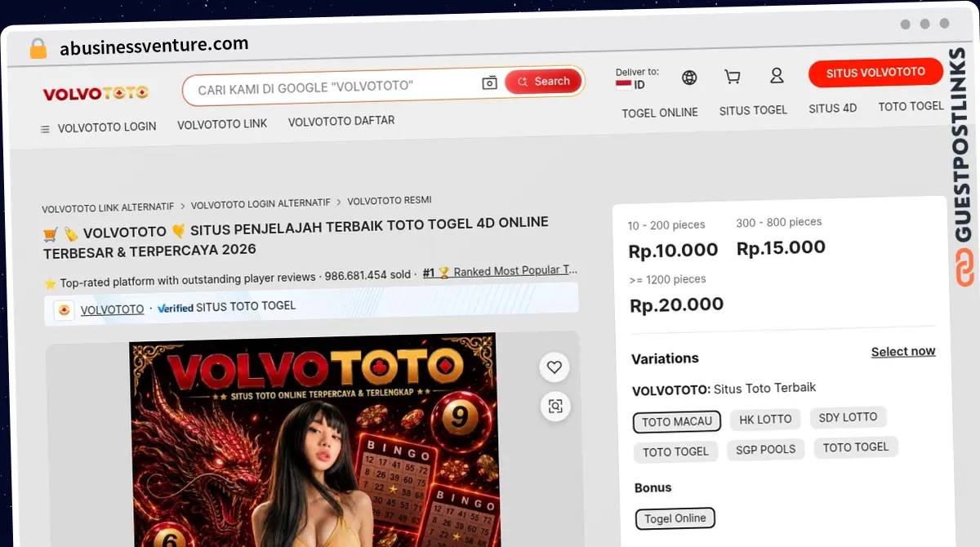
Task: Click the Rp.10.000 price text
Action: point(673,251)
